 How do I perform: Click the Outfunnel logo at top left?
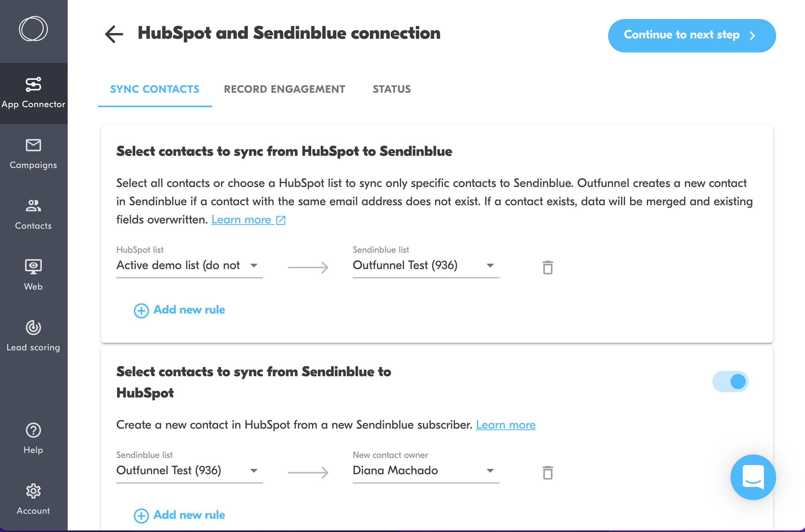click(x=33, y=28)
